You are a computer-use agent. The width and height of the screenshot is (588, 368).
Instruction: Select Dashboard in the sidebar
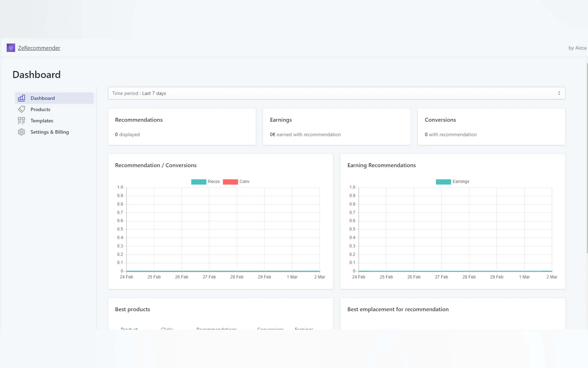click(x=43, y=98)
